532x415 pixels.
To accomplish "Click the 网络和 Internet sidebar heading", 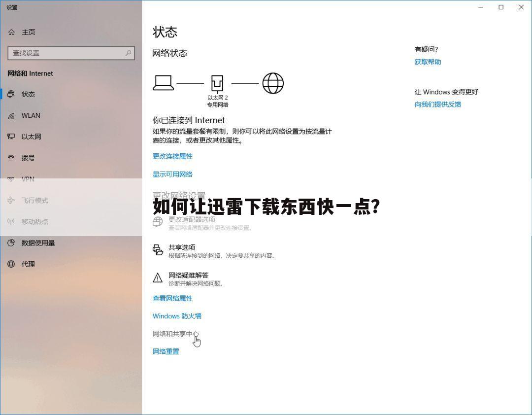I will tap(30, 73).
